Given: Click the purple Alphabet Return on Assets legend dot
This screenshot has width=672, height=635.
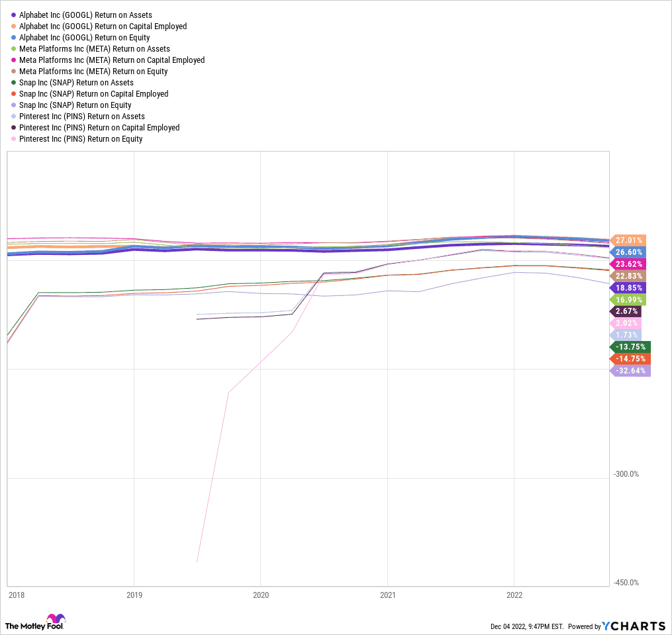Looking at the screenshot, I should (13, 15).
